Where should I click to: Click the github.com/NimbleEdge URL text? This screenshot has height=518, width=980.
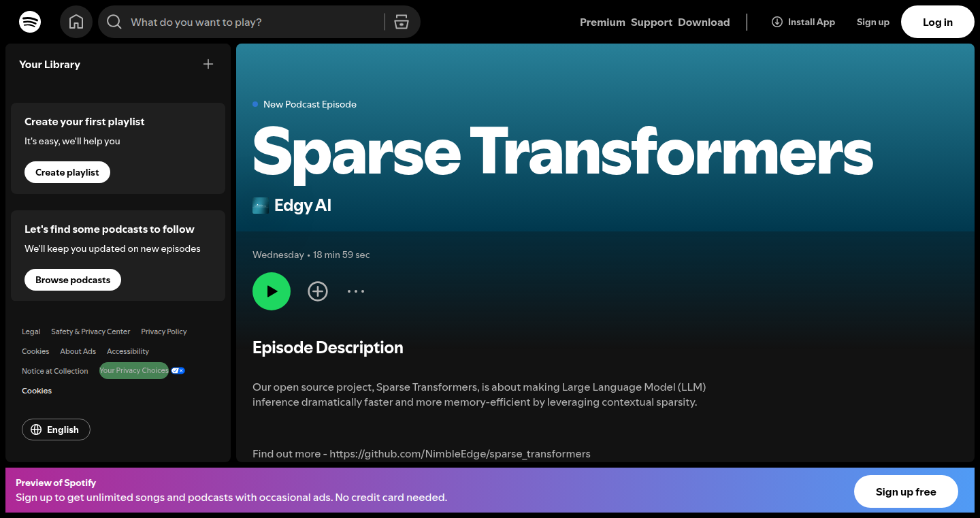(460, 453)
